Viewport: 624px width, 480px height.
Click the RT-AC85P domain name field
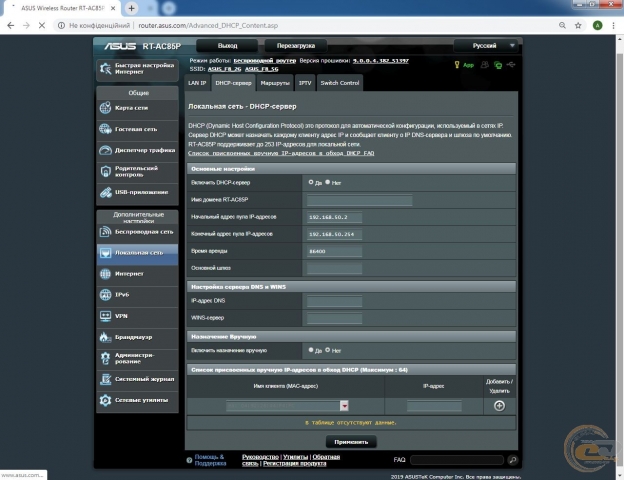pyautogui.click(x=359, y=200)
